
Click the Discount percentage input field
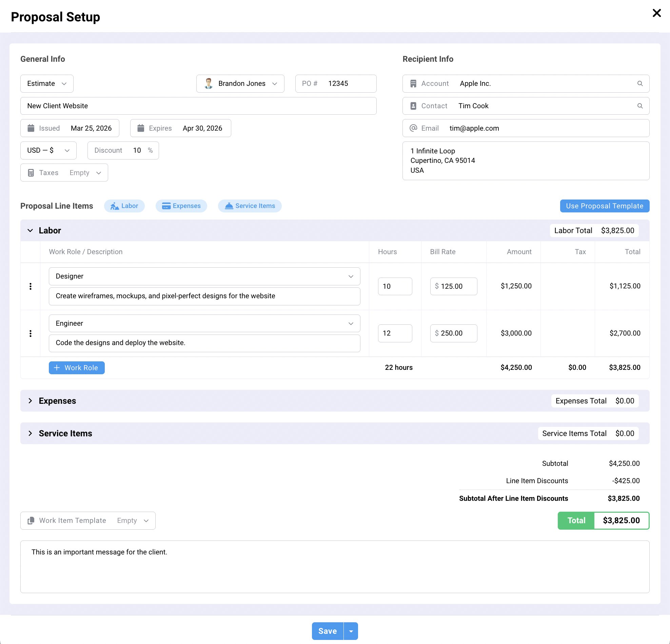click(137, 151)
